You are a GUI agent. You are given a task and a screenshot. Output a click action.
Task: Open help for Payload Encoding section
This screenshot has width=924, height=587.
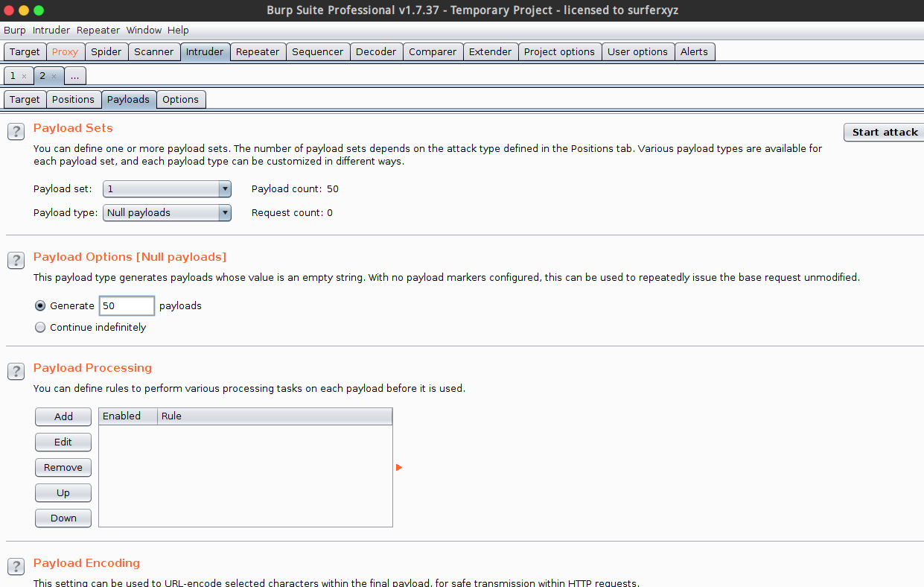coord(16,567)
